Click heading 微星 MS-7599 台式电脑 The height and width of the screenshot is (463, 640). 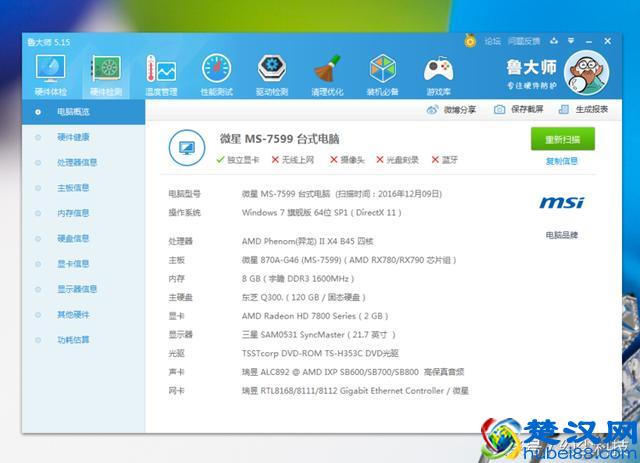pos(280,139)
